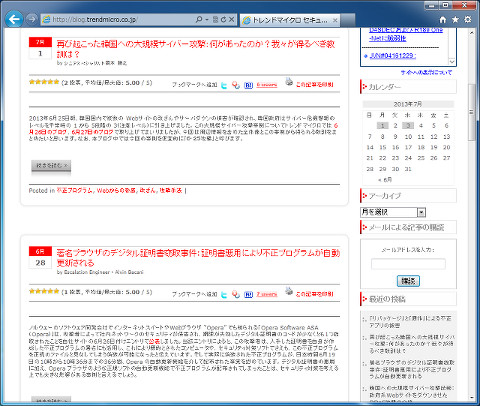Refresh the page using the reload icon
This screenshot has height=406, width=480.
(x=223, y=19)
